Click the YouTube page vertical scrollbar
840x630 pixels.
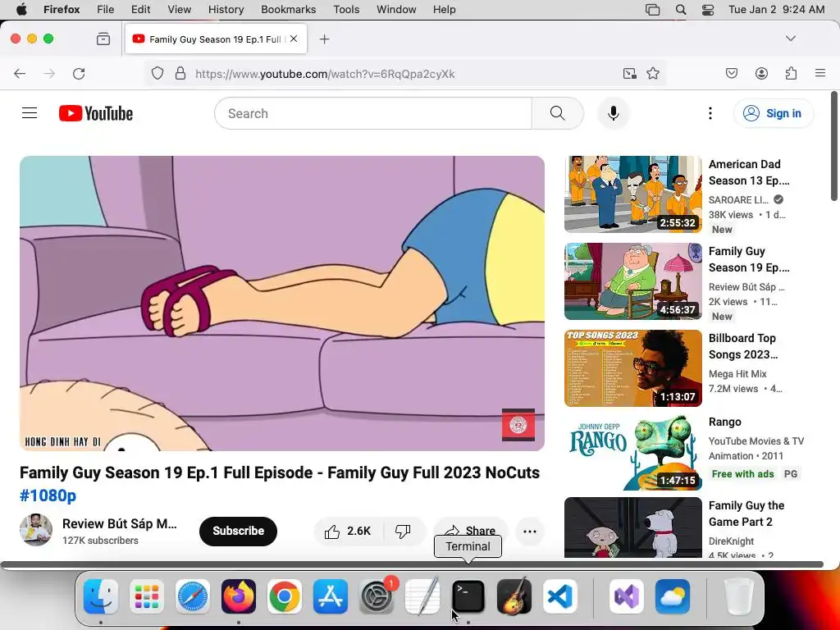tap(833, 146)
